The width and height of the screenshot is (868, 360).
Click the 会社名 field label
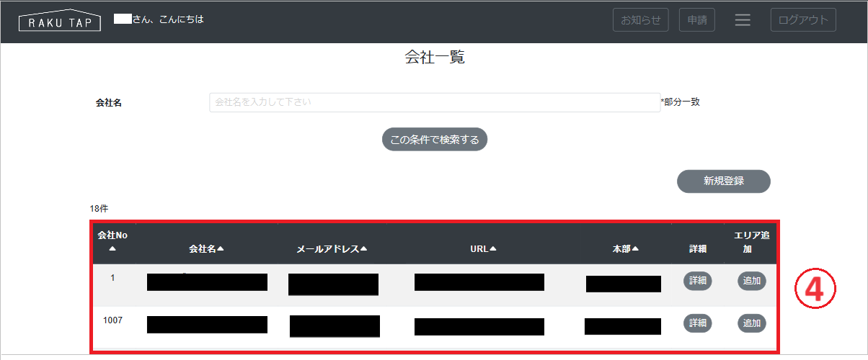pos(108,103)
